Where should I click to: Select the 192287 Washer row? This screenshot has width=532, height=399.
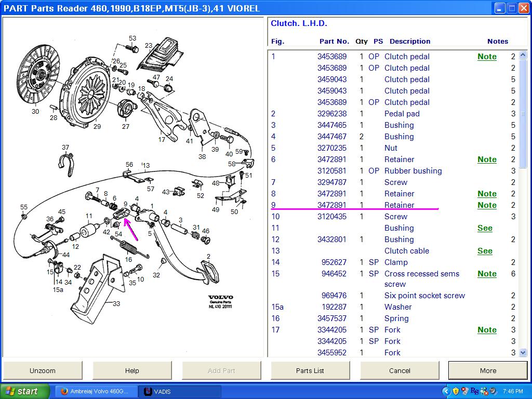pyautogui.click(x=394, y=307)
